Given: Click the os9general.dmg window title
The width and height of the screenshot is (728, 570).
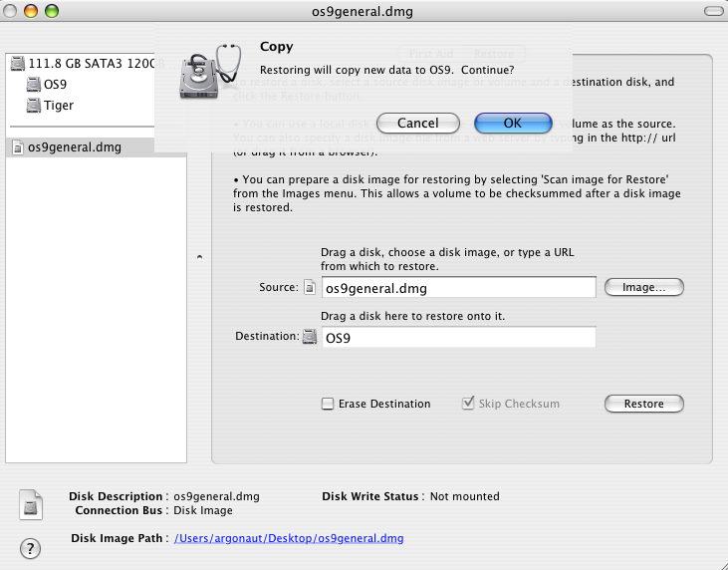Looking at the screenshot, I should click(363, 11).
